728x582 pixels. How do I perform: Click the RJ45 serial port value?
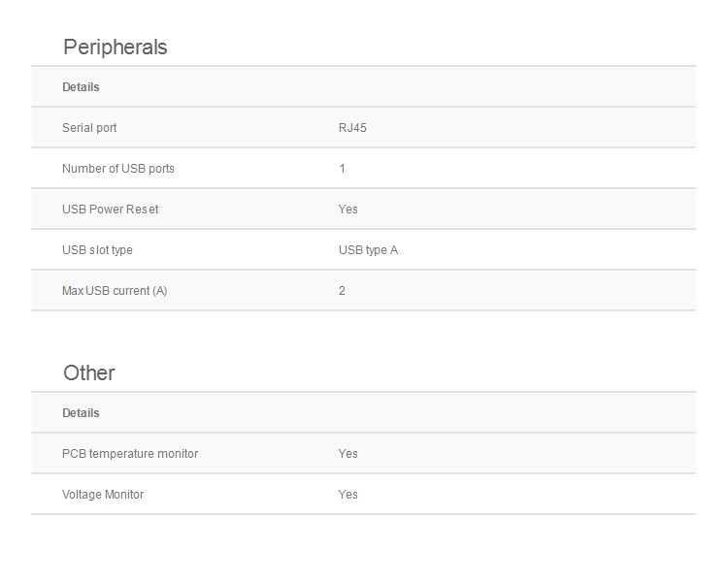coord(352,128)
